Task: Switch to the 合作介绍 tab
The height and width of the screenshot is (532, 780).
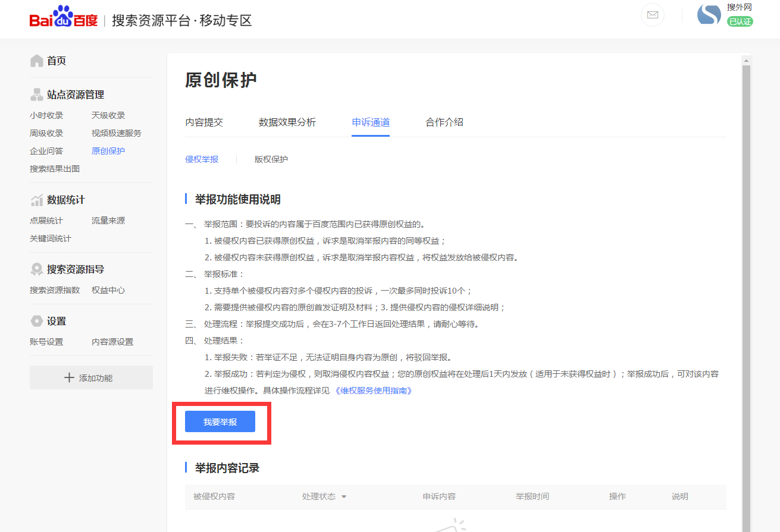Action: pyautogui.click(x=444, y=122)
